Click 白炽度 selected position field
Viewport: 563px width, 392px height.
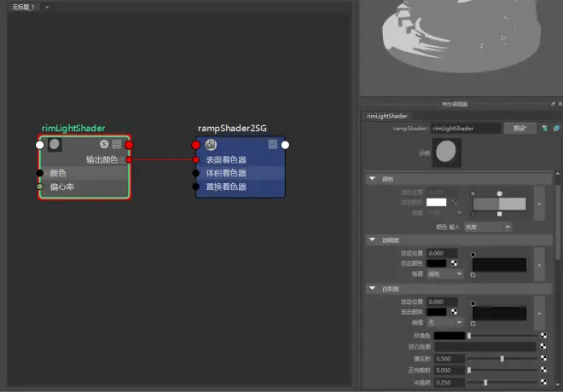(x=442, y=302)
